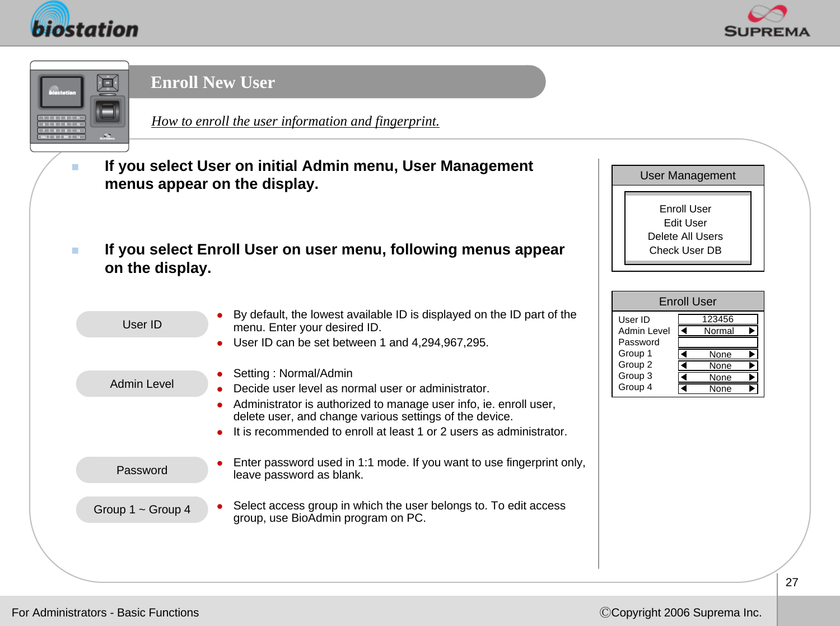Screen dimensions: 840x626
Task: Click 'Select access group in which' bullet text
Action: click(x=399, y=512)
